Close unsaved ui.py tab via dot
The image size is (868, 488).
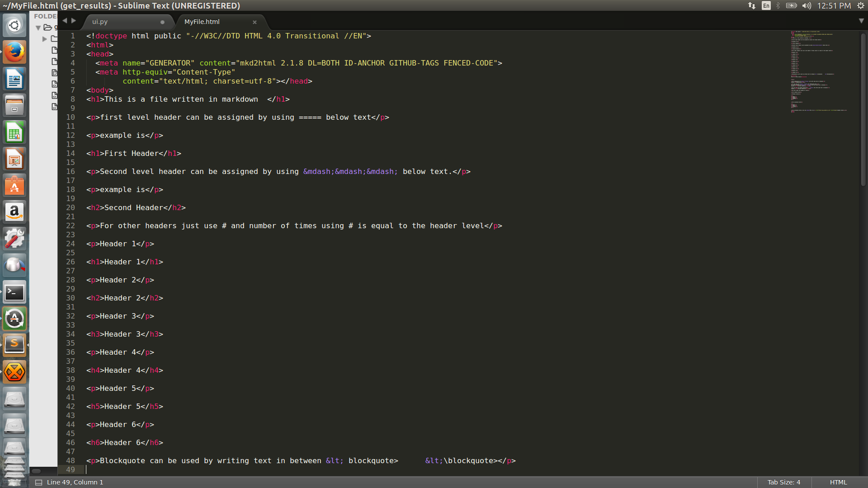(x=162, y=22)
